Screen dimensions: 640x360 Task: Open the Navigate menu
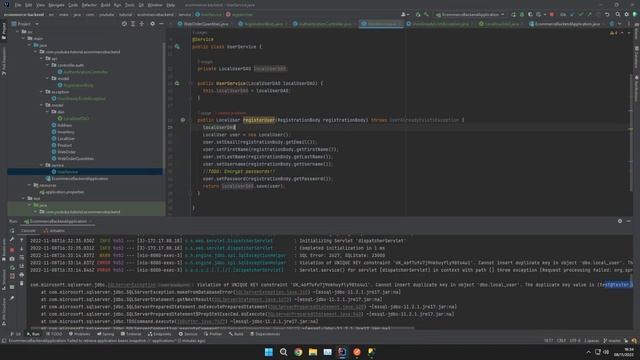pos(56,5)
